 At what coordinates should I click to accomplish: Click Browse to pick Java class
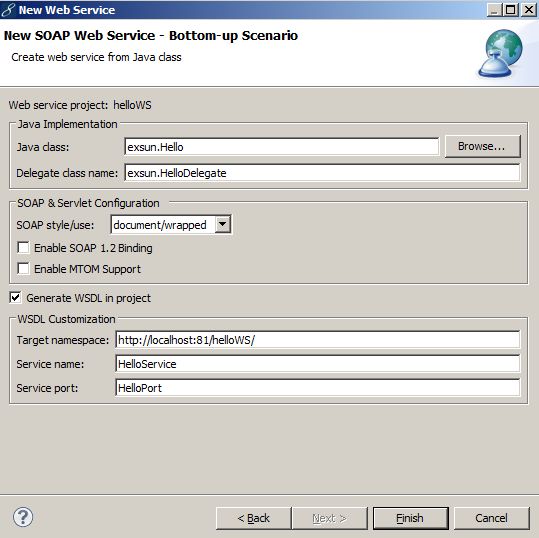coord(482,146)
